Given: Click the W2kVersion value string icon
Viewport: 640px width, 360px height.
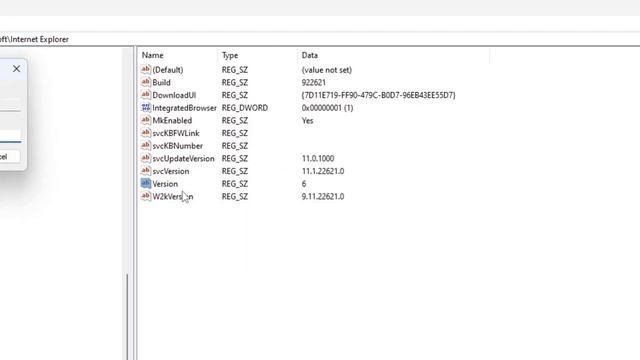Looking at the screenshot, I should (x=146, y=196).
